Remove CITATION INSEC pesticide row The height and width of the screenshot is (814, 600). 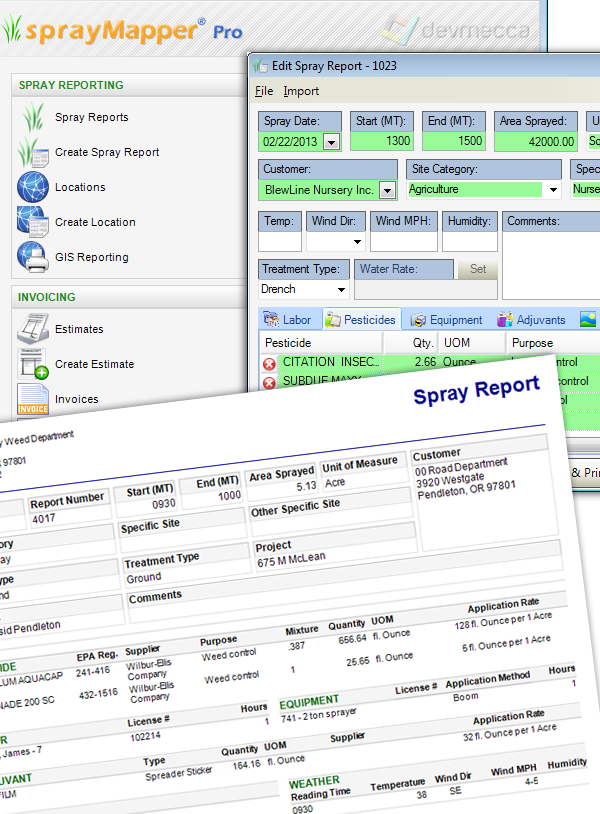click(269, 364)
